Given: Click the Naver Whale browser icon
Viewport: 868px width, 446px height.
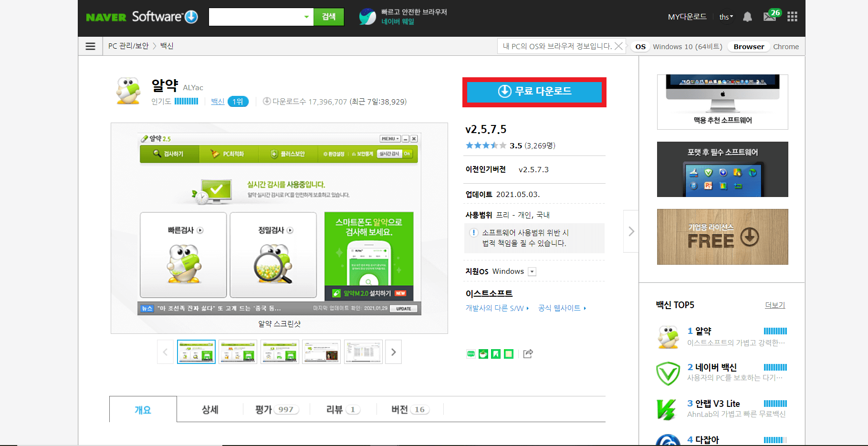Looking at the screenshot, I should tap(367, 17).
